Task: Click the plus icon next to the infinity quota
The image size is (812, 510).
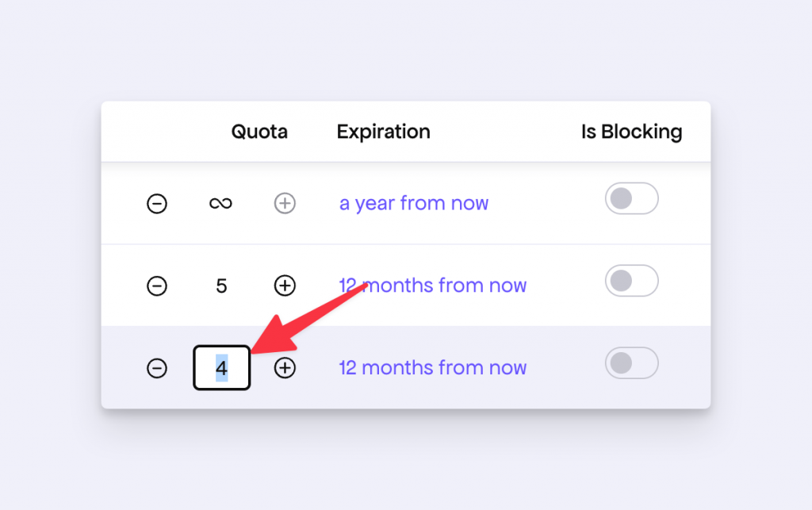Action: 285,203
